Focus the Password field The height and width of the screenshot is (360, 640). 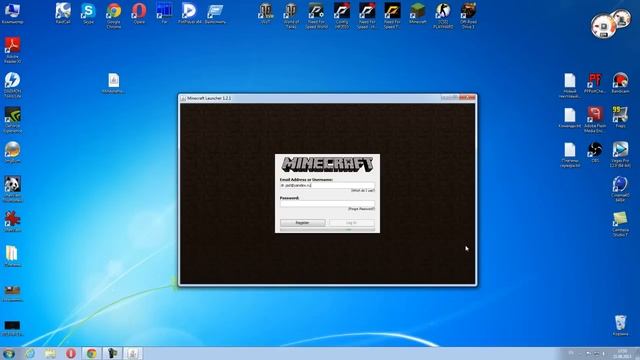click(327, 204)
